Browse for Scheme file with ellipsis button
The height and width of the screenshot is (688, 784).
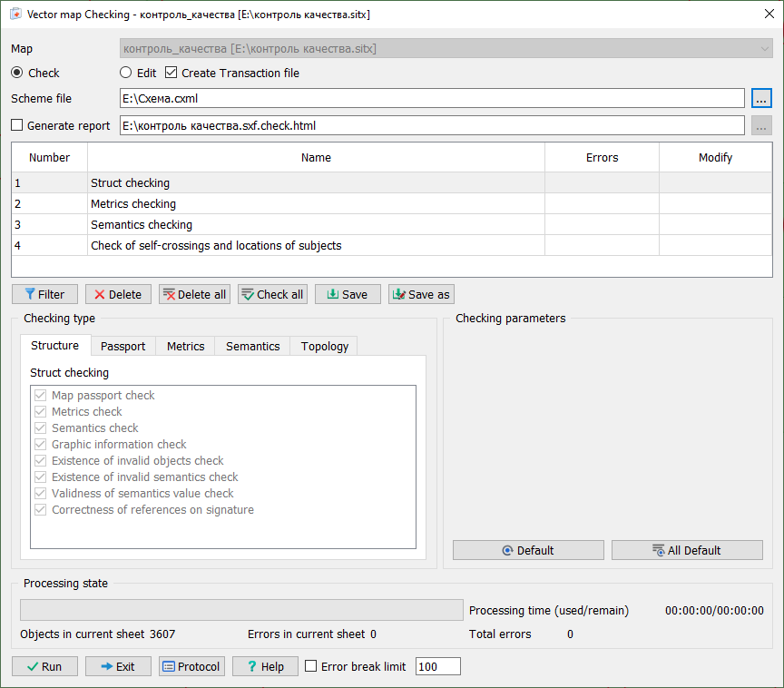tap(761, 98)
